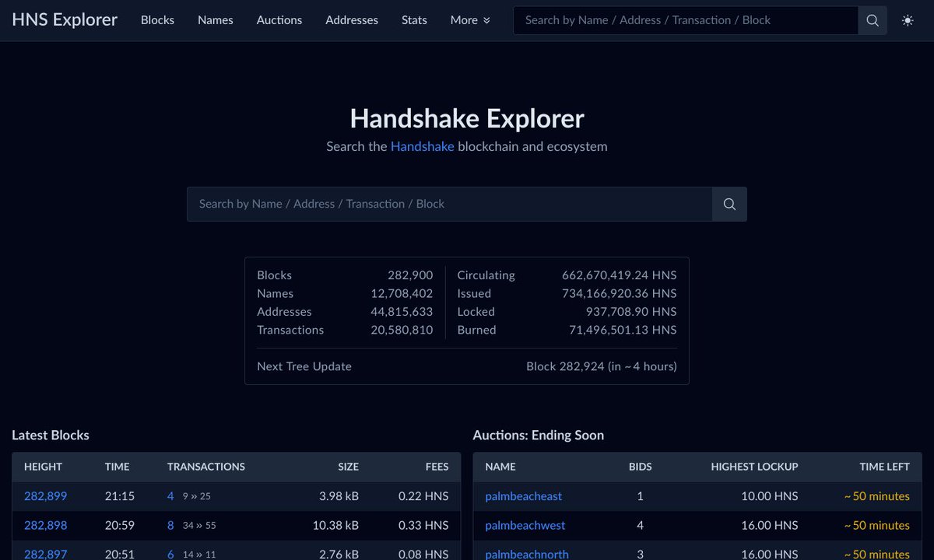The width and height of the screenshot is (934, 560).
Task: Open the palmbeachnorth auction
Action: click(527, 554)
